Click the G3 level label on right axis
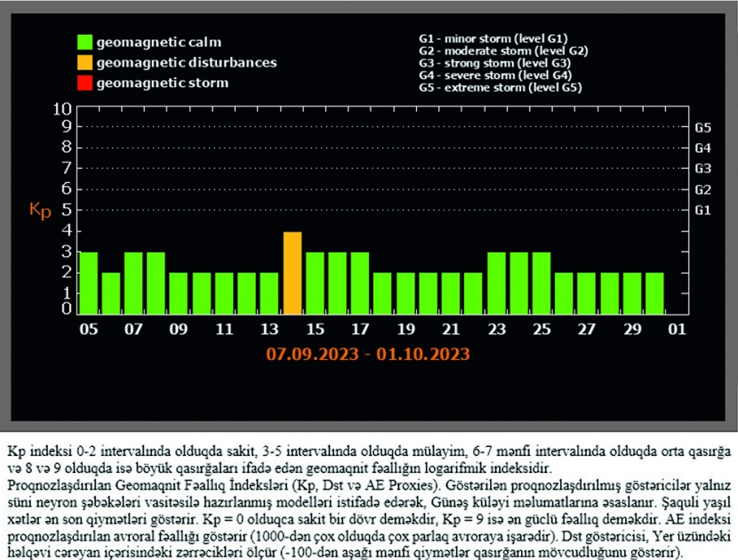Image resolution: width=738 pixels, height=560 pixels. 702,168
